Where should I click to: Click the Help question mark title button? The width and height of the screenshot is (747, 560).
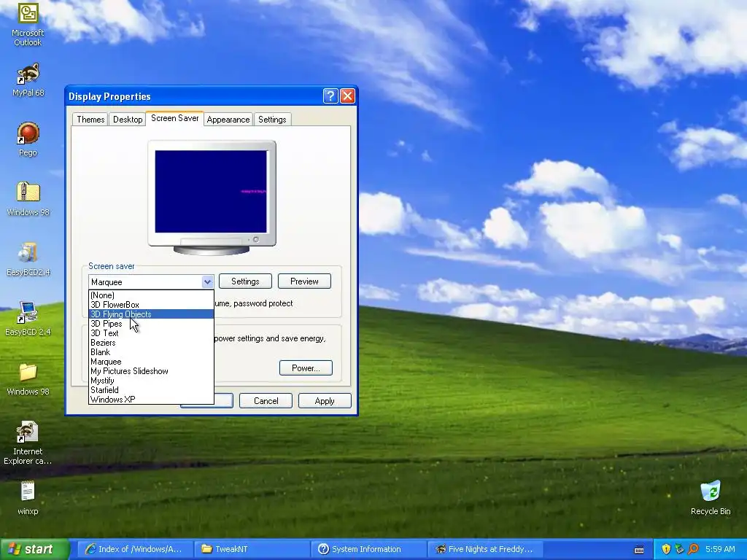(x=330, y=96)
